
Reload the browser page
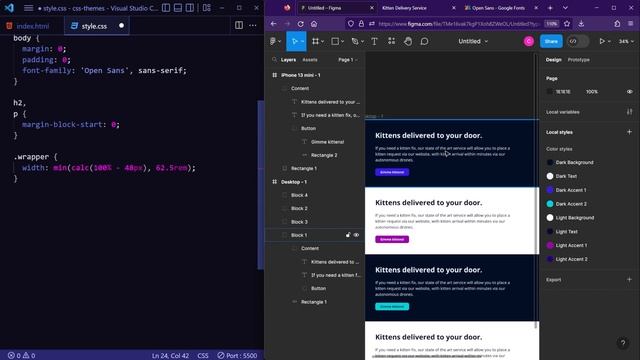click(300, 24)
